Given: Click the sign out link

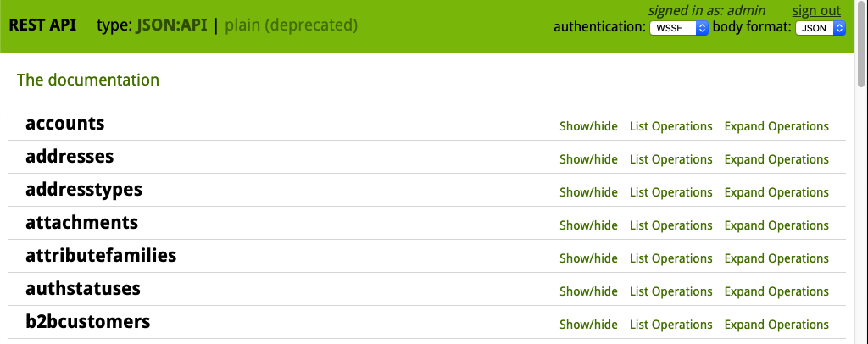Looking at the screenshot, I should (x=815, y=11).
